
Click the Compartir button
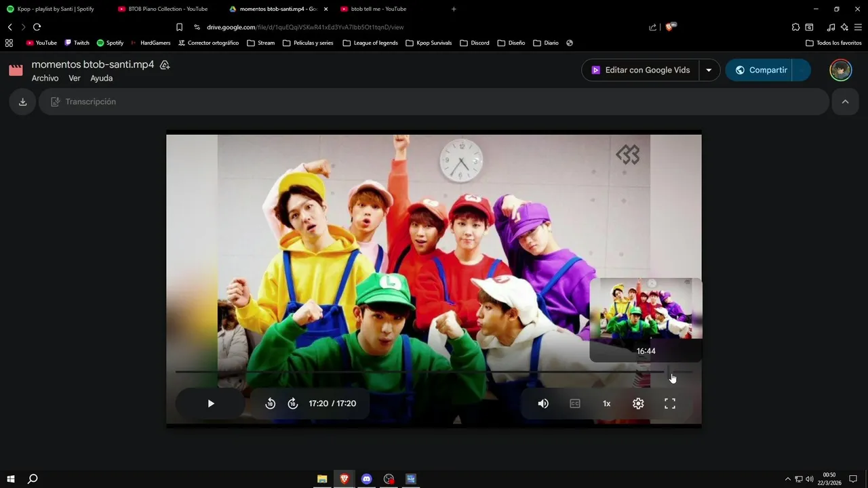[x=760, y=70]
